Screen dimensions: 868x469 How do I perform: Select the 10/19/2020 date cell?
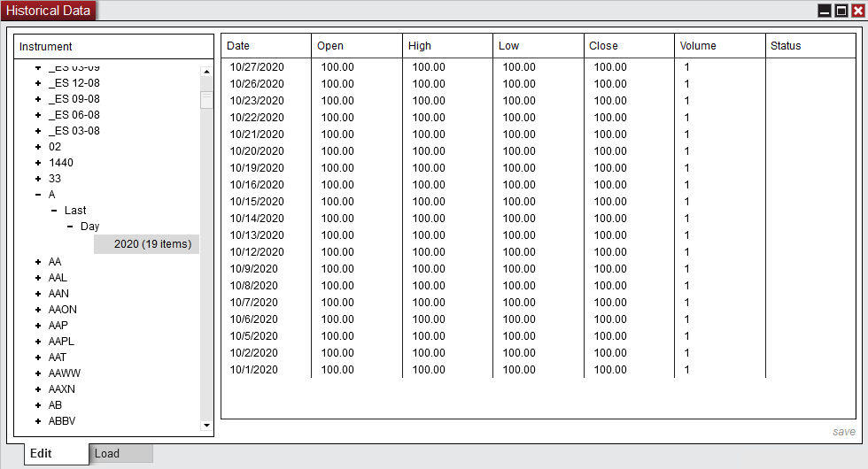pos(257,168)
